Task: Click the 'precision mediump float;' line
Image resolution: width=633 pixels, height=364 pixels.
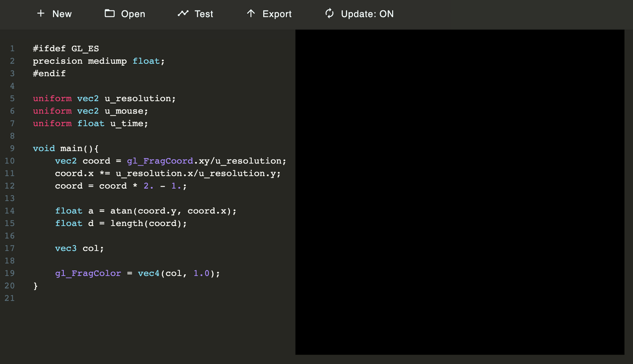Action: tap(99, 61)
